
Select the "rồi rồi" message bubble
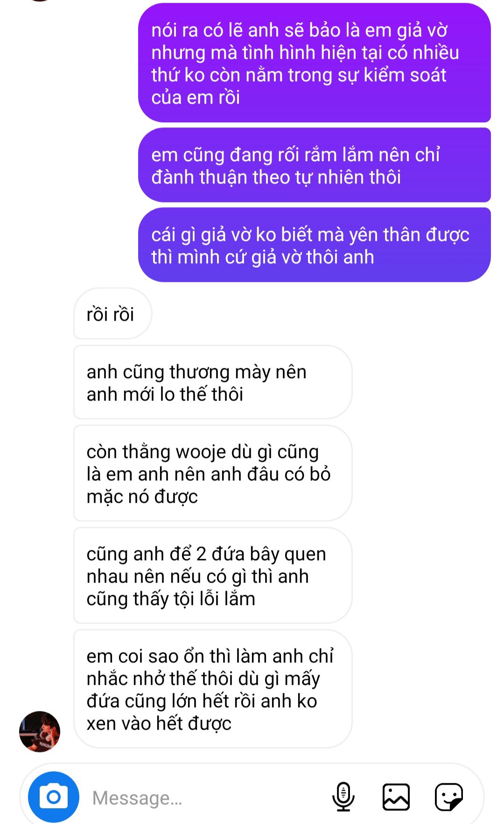(112, 314)
